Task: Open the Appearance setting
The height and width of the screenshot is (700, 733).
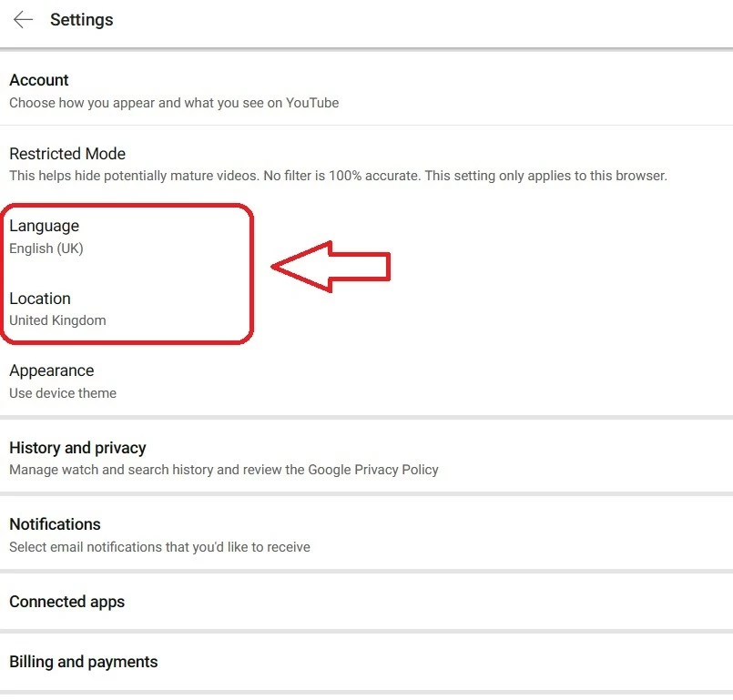Action: click(366, 380)
